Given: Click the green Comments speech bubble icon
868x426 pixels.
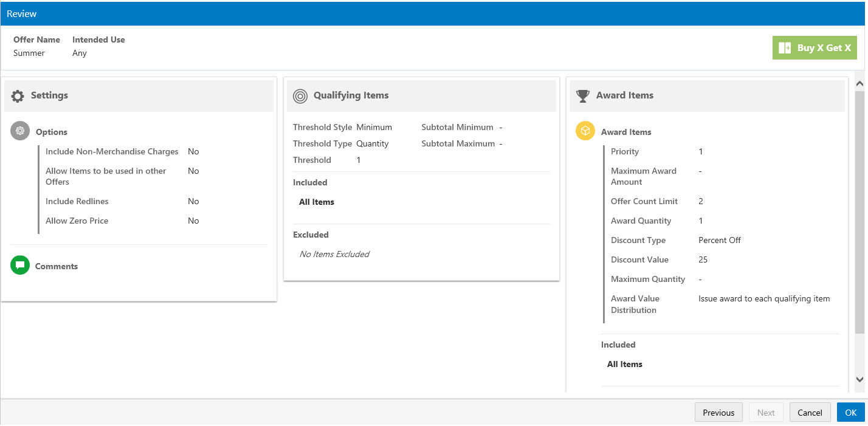Looking at the screenshot, I should (x=20, y=266).
